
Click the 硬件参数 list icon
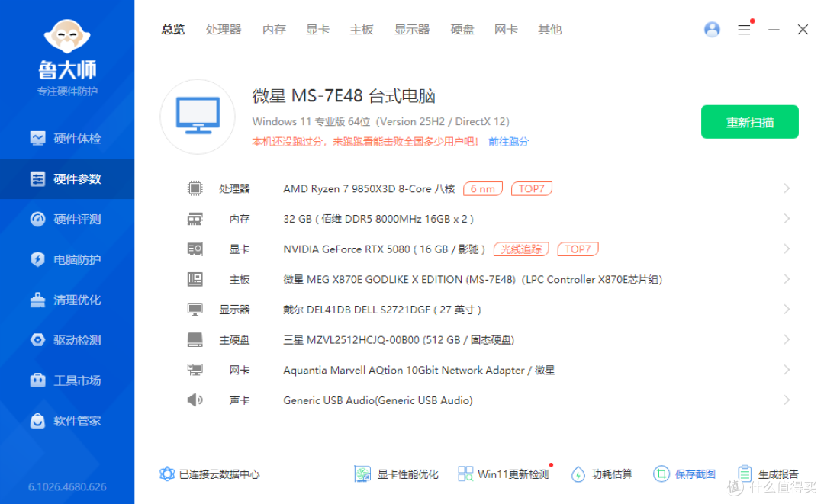click(x=38, y=179)
